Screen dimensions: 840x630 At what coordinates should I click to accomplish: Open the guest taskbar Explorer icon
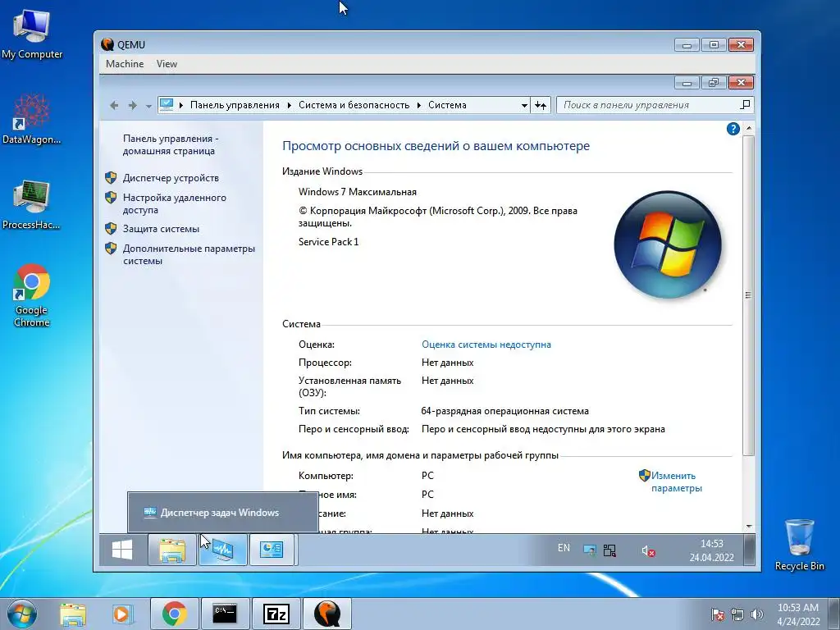(172, 550)
